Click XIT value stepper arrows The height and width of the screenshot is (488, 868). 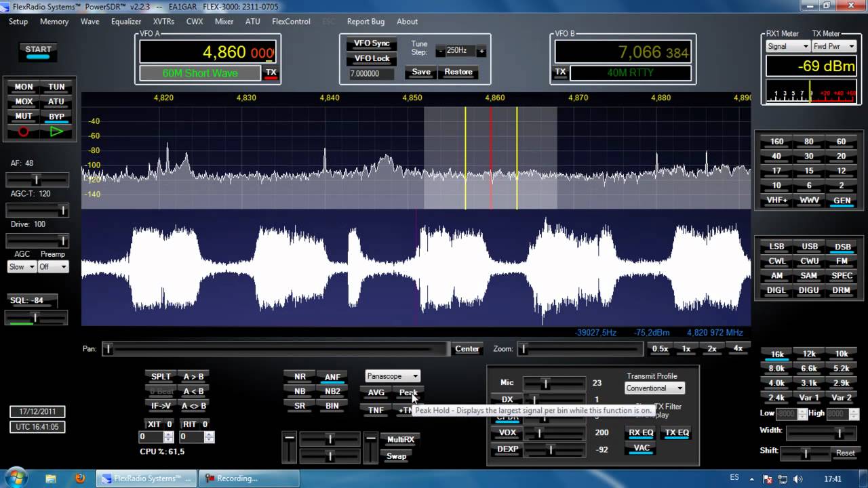pos(169,437)
